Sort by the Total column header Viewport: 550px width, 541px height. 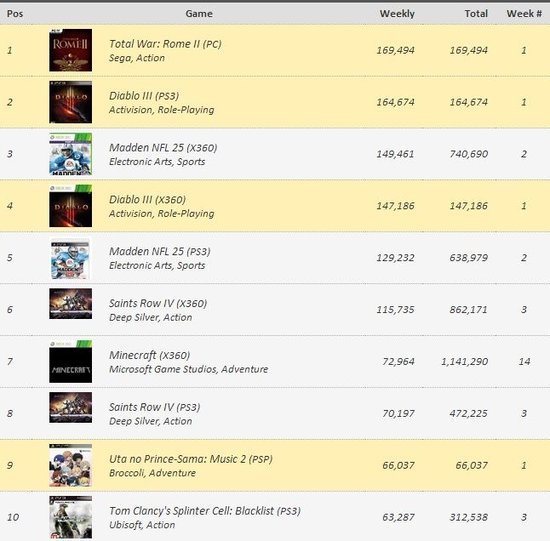point(476,14)
